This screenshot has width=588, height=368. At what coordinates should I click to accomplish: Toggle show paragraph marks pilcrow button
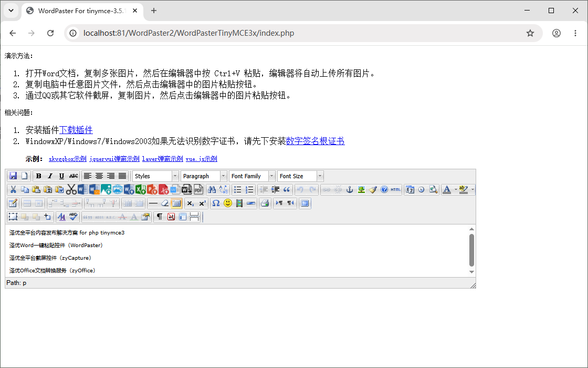click(160, 217)
